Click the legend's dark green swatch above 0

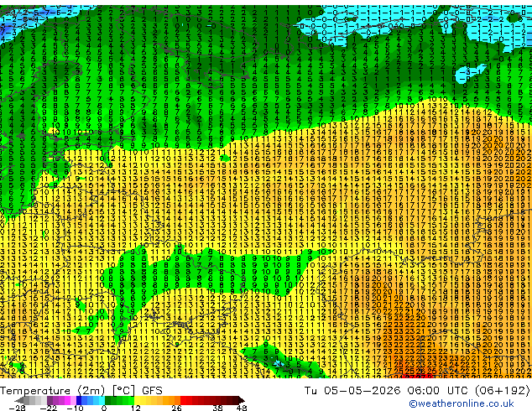(x=108, y=400)
